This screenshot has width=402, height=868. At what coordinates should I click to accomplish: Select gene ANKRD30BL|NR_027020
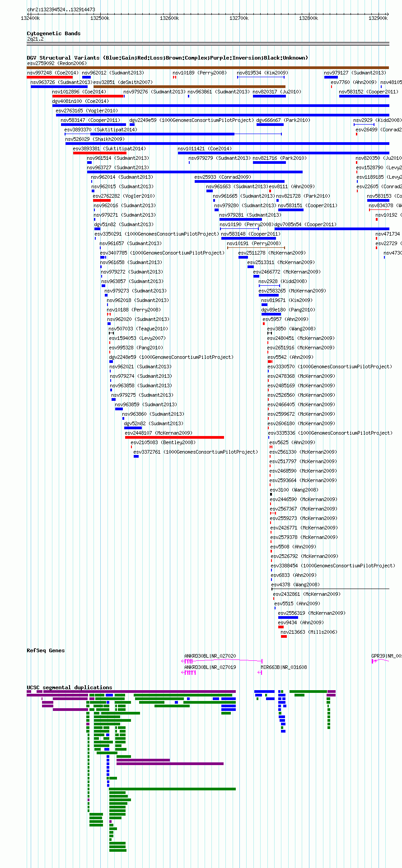coord(222,661)
